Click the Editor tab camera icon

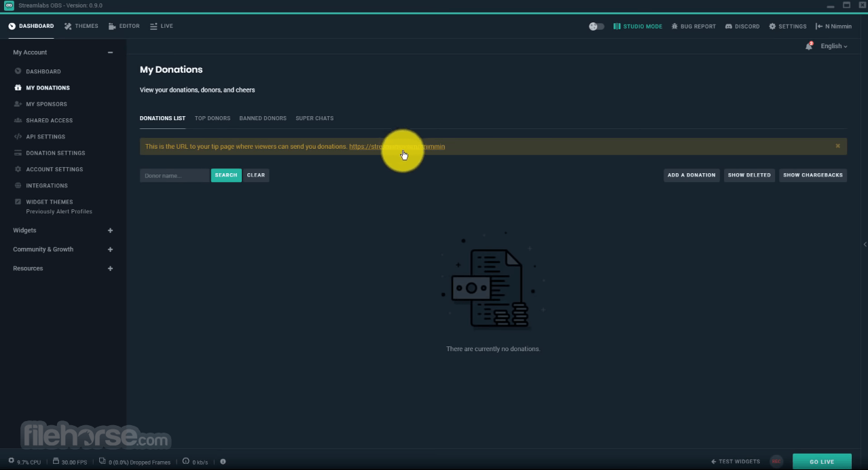(112, 26)
